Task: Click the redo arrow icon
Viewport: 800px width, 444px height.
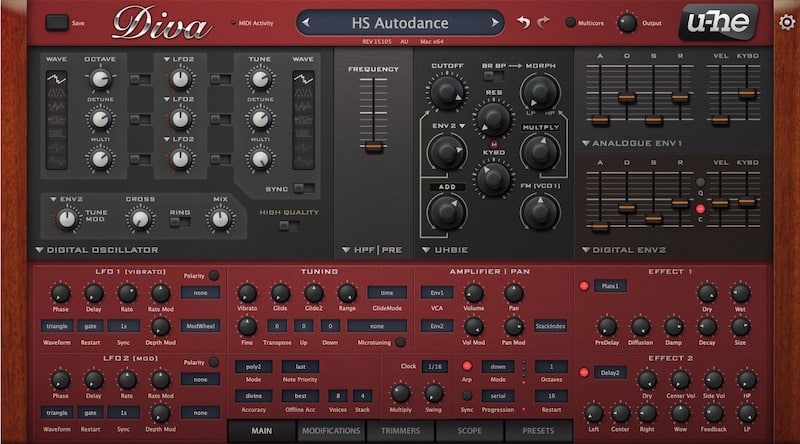Action: tap(543, 22)
